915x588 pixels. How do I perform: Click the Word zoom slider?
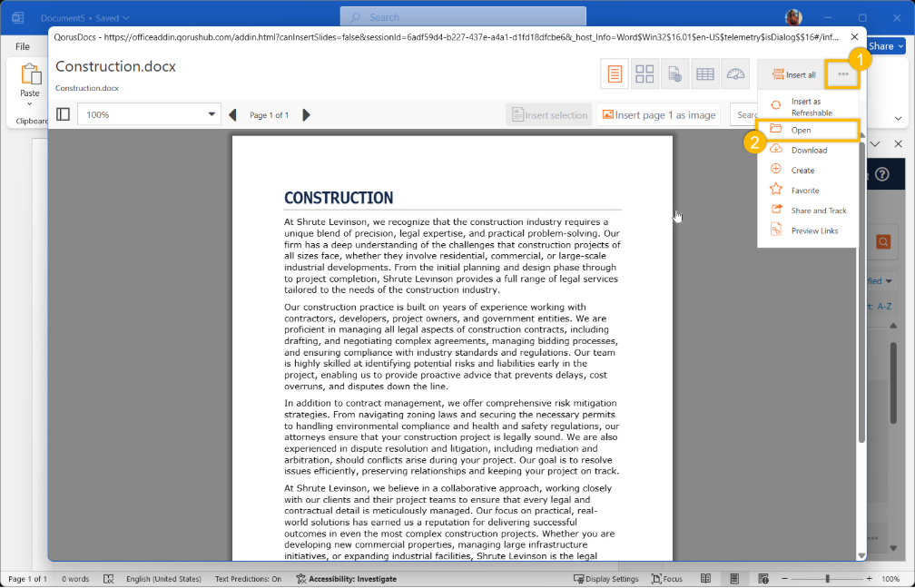[827, 579]
